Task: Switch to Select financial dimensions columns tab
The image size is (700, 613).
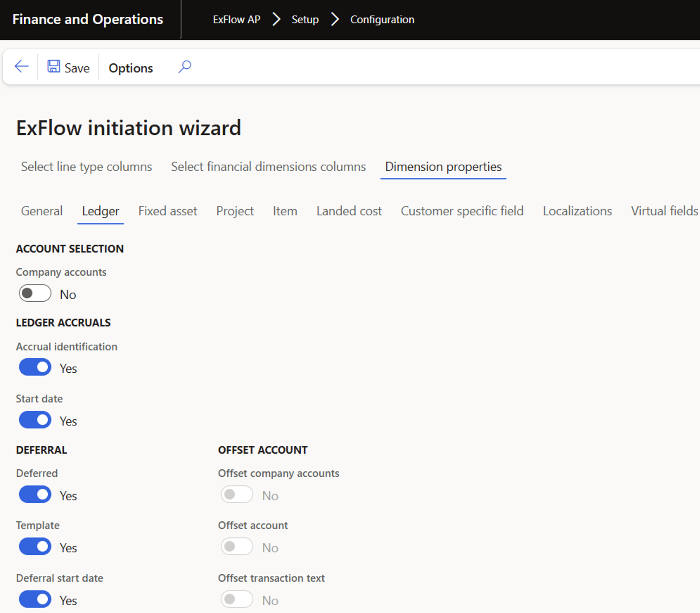Action: pos(269,167)
